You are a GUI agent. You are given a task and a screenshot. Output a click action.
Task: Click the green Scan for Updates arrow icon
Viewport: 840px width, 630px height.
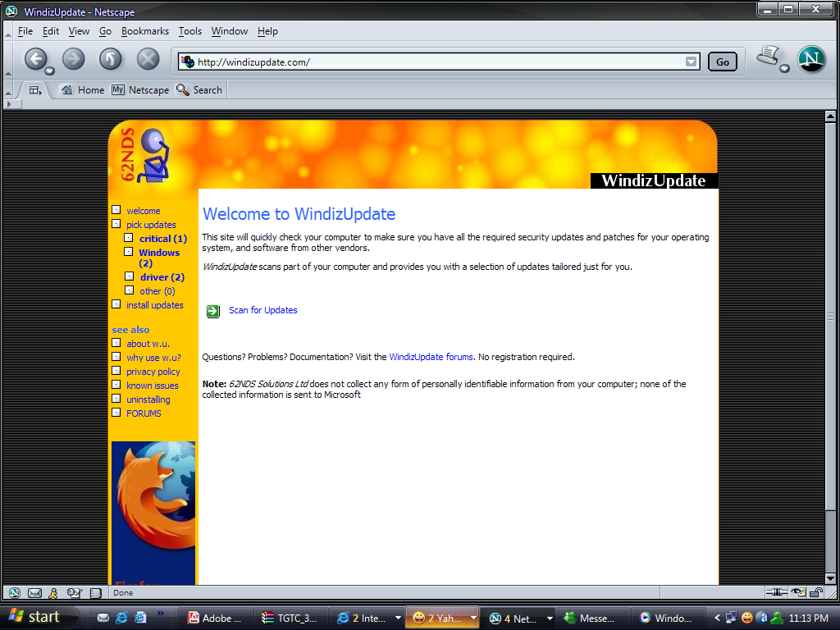(213, 310)
